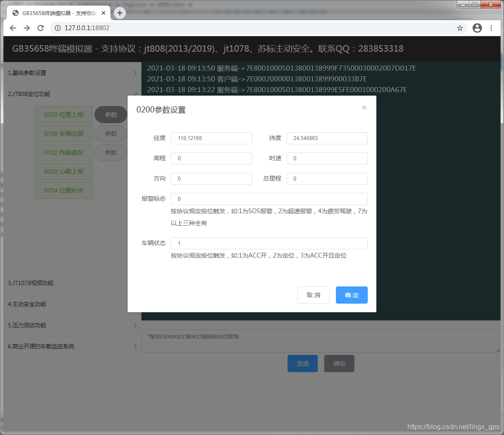Click the 参数 button beside 0100 车辆注册
The image size is (504, 435).
(110, 134)
